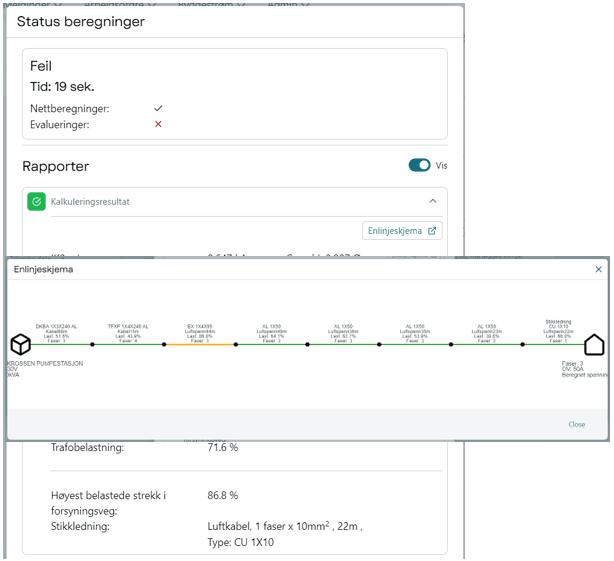Toggle the Vis switch for Rapporter

point(419,165)
